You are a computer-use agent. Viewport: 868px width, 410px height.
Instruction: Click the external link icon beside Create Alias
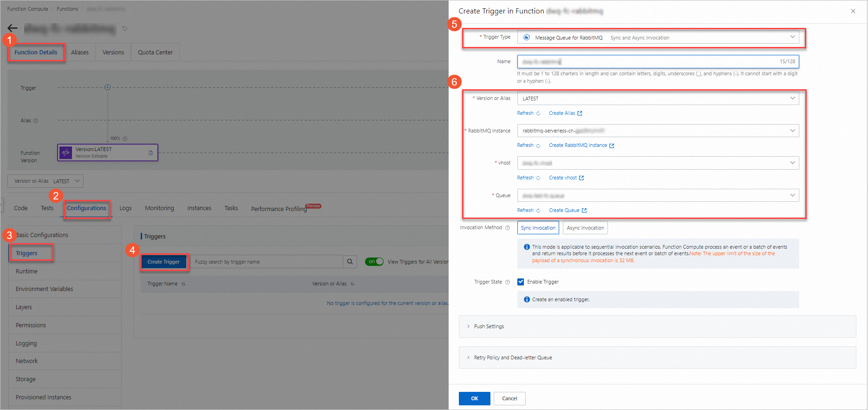[580, 113]
